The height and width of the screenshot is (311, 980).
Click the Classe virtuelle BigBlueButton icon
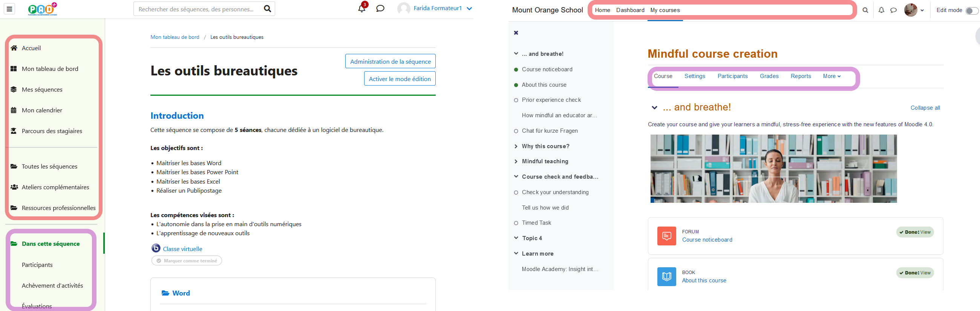156,248
